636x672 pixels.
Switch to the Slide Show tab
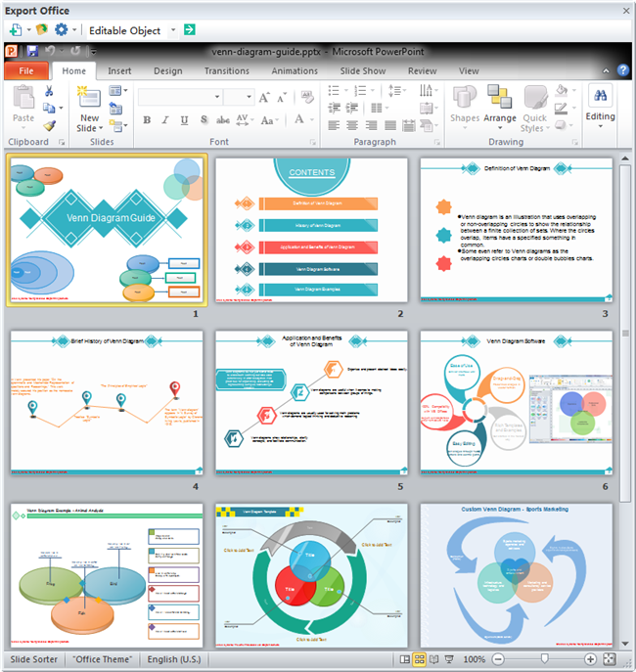363,70
